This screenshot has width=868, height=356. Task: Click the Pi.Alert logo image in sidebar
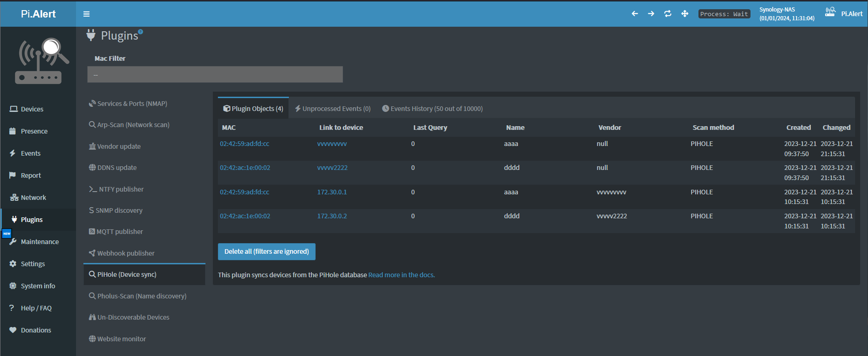(41, 61)
